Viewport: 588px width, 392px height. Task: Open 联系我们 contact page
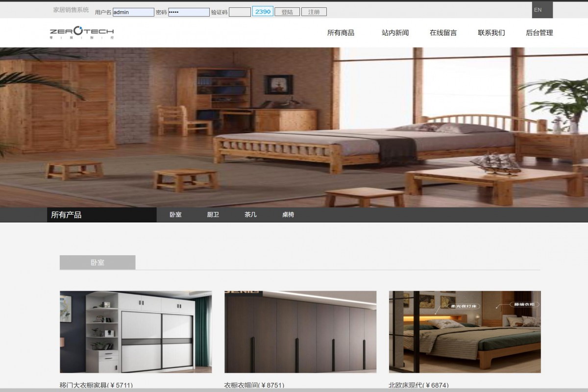point(491,33)
